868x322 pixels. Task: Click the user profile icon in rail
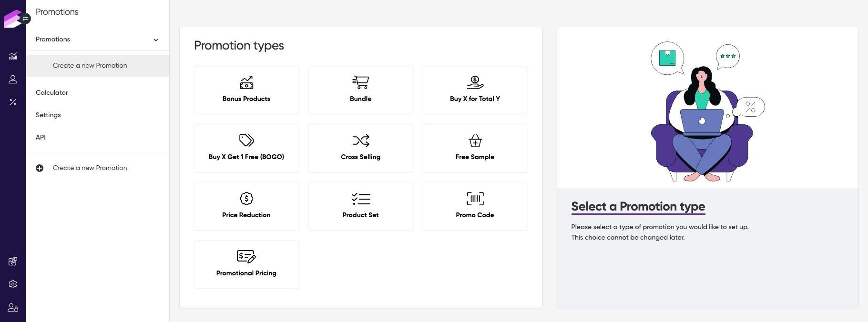(x=13, y=80)
